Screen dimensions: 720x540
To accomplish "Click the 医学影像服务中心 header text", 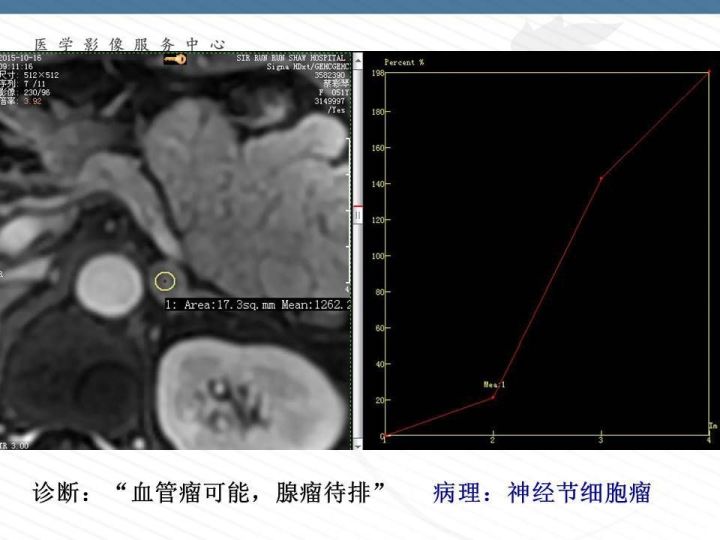I will pos(130,45).
